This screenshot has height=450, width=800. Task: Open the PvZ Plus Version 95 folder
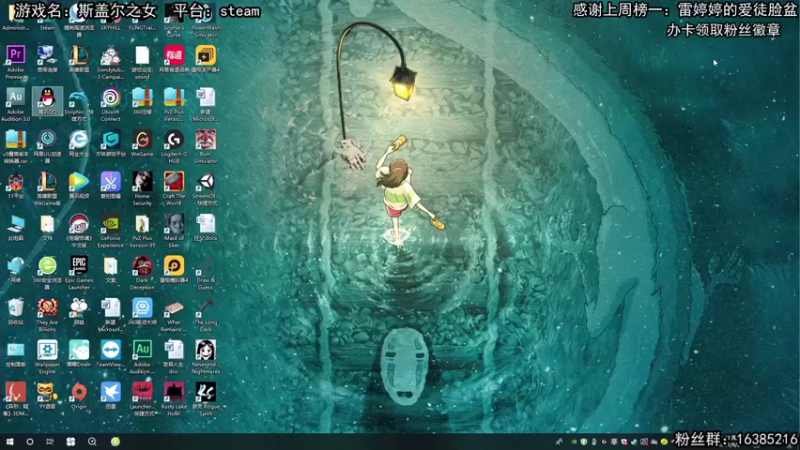[x=142, y=231]
